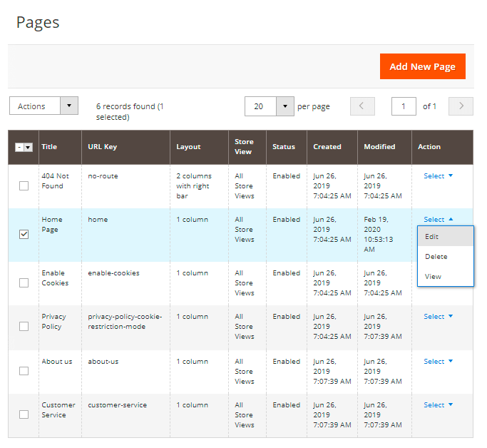The height and width of the screenshot is (448, 487).
Task: Expand Select for the Privacy Policy row
Action: [438, 317]
